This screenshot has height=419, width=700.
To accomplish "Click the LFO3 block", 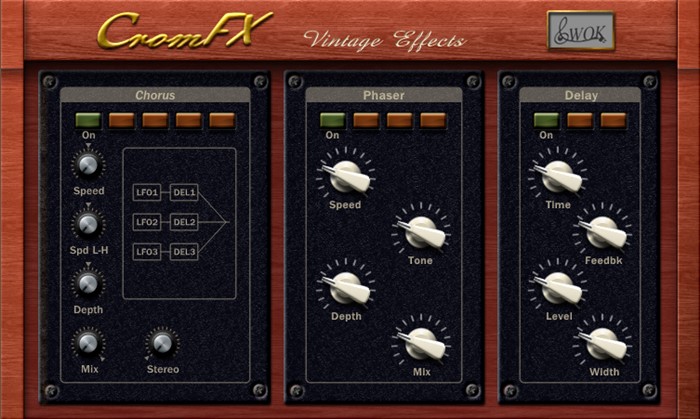I will pos(147,252).
